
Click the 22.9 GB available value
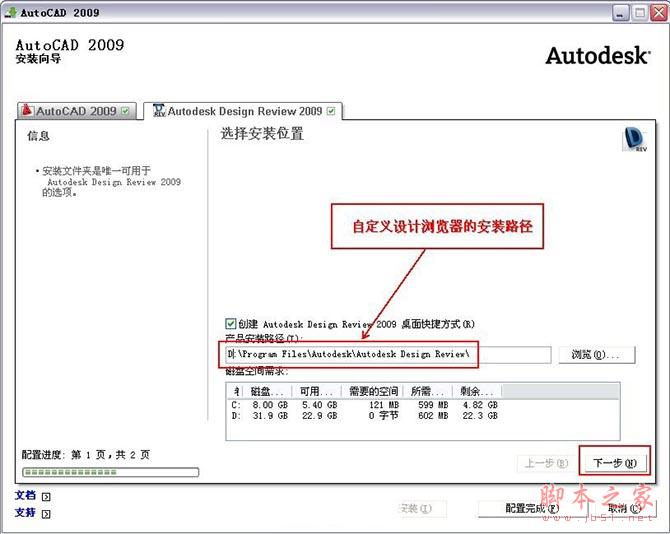click(320, 415)
